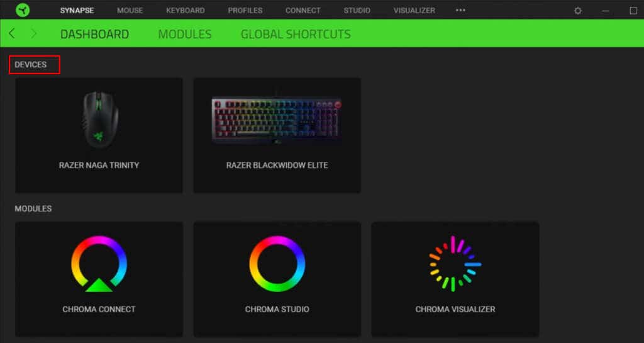
Task: Click the Chroma Visualizer burst icon
Action: click(455, 264)
